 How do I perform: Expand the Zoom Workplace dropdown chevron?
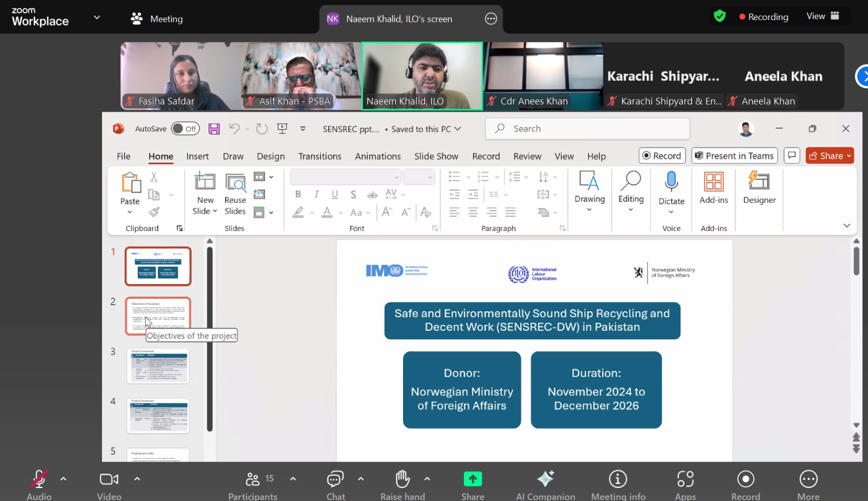(x=97, y=17)
